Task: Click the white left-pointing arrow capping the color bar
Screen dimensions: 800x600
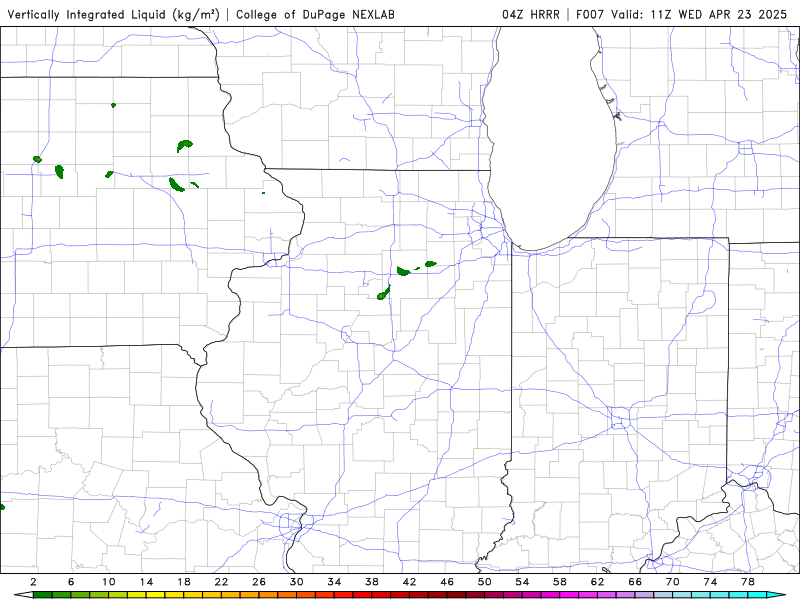Action: (x=23, y=595)
